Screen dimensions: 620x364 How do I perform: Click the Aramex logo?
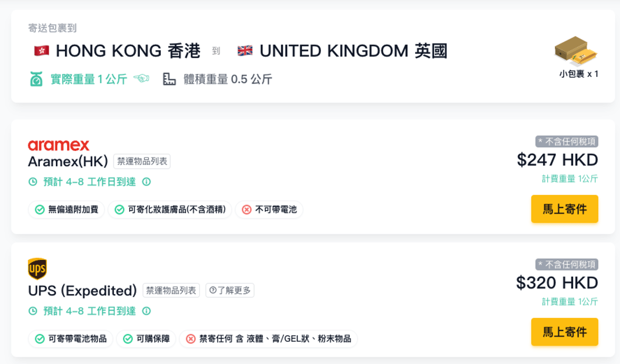58,145
